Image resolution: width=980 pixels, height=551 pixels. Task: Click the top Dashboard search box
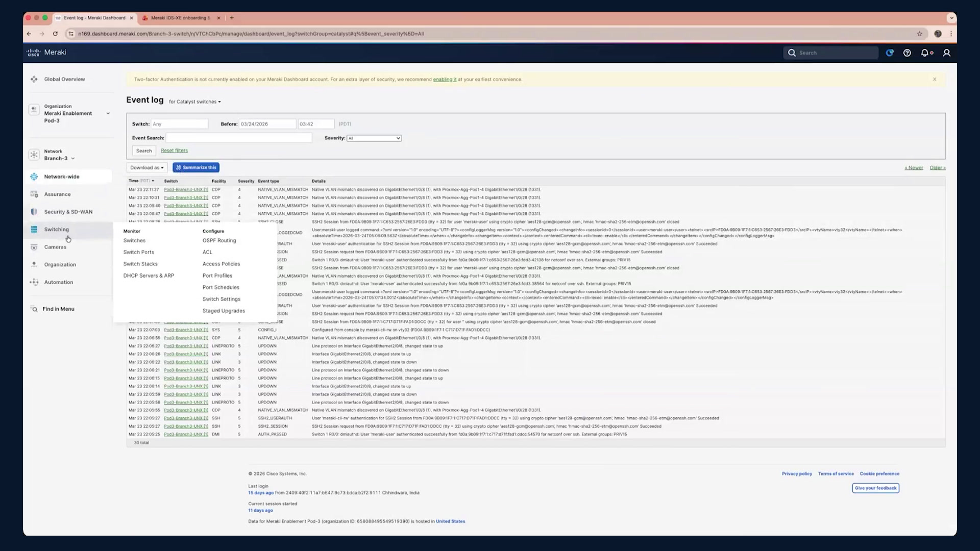click(x=830, y=53)
